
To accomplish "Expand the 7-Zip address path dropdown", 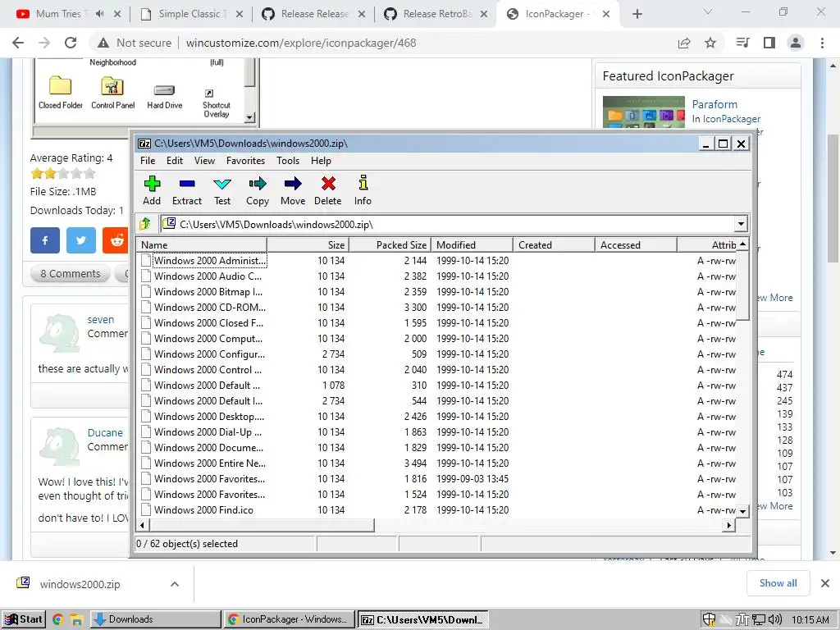I will point(741,224).
